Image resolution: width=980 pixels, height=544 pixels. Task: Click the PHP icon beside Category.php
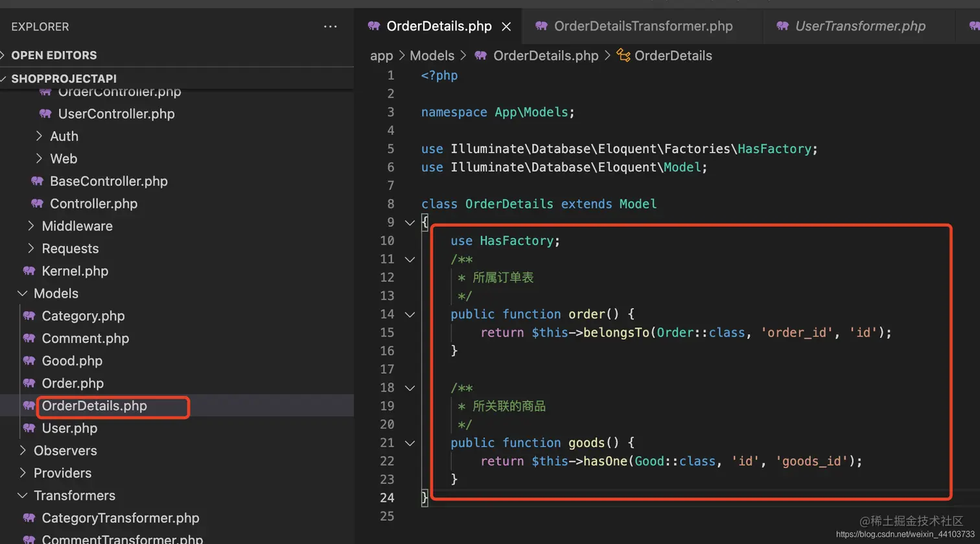tap(29, 316)
